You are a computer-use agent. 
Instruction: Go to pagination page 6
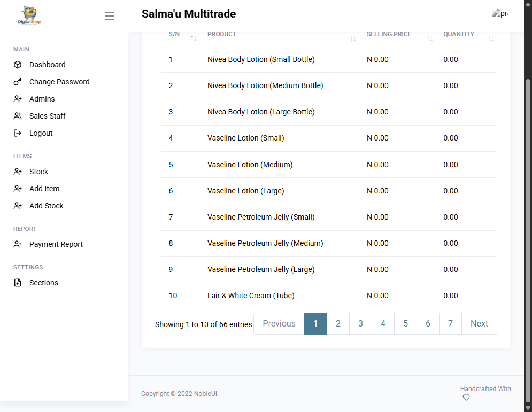428,323
